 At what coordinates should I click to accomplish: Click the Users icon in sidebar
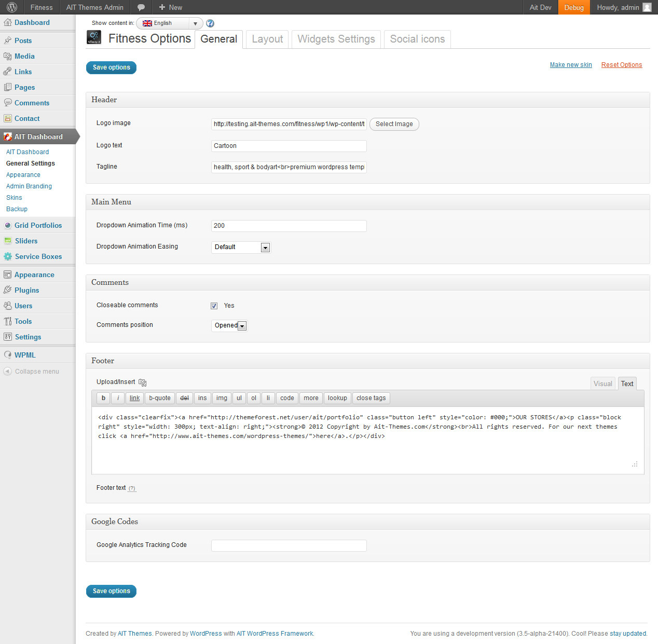(8, 306)
